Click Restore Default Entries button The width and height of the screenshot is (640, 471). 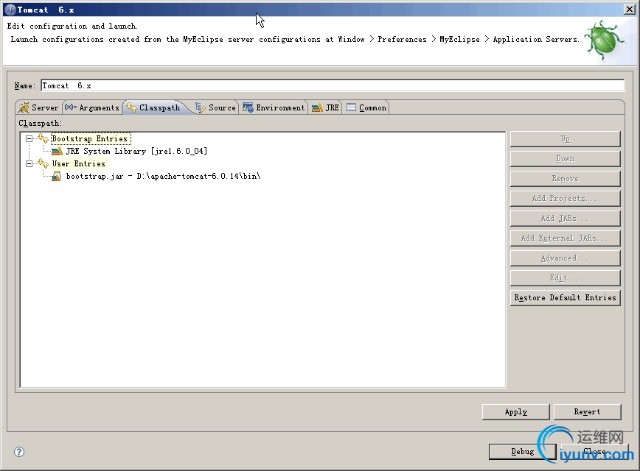(565, 298)
